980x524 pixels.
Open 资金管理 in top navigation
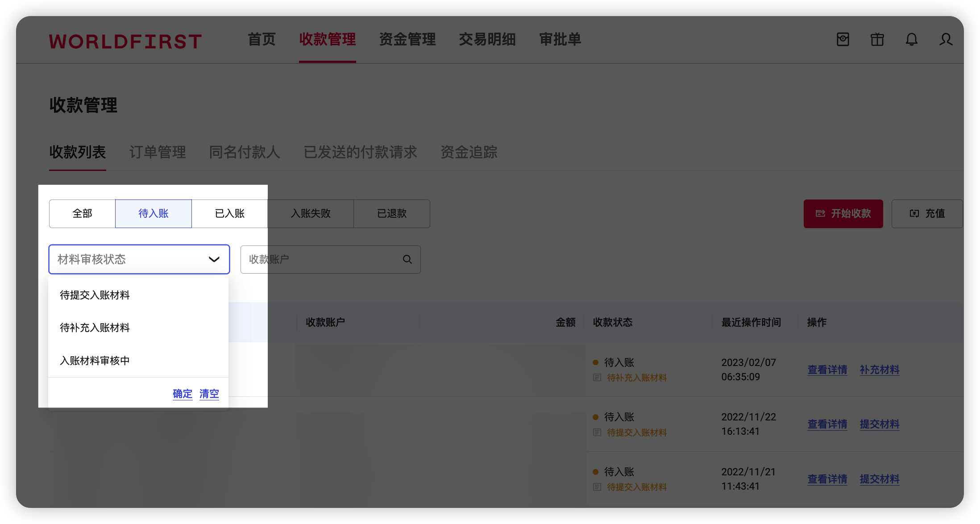[407, 39]
